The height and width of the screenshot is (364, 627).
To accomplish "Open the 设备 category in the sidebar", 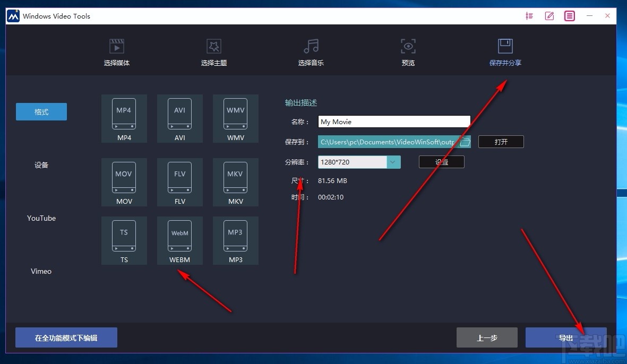I will coord(41,165).
